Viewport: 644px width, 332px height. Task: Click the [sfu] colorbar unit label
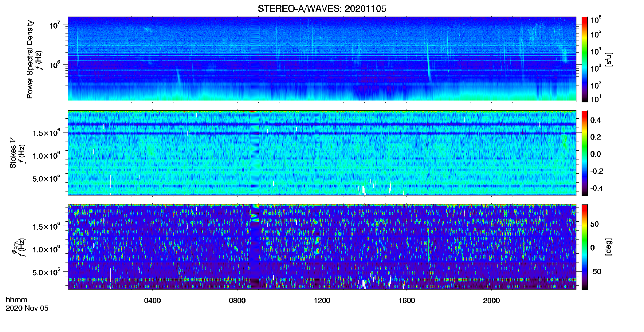pyautogui.click(x=609, y=59)
